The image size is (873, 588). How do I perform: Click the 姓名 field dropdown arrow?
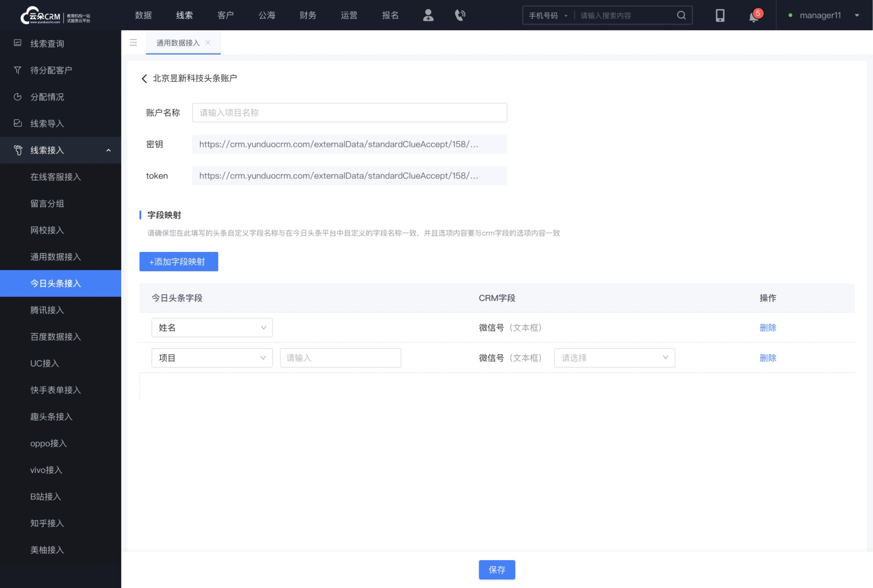(x=263, y=328)
